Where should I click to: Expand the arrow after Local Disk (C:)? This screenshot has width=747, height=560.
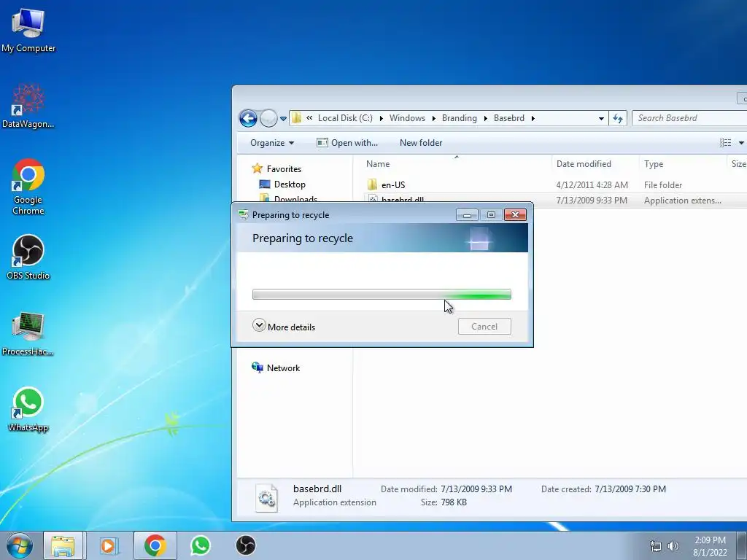tap(381, 118)
